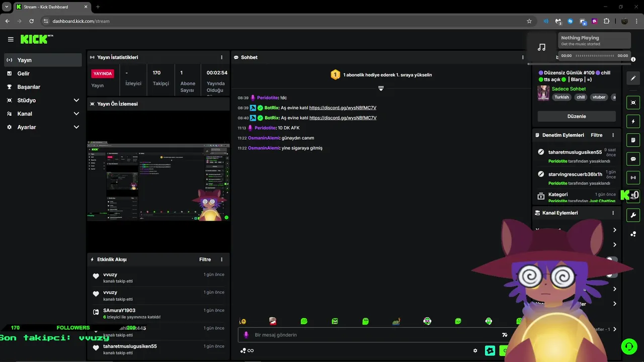
Task: Bookmark the page with the star icon
Action: click(x=529, y=21)
